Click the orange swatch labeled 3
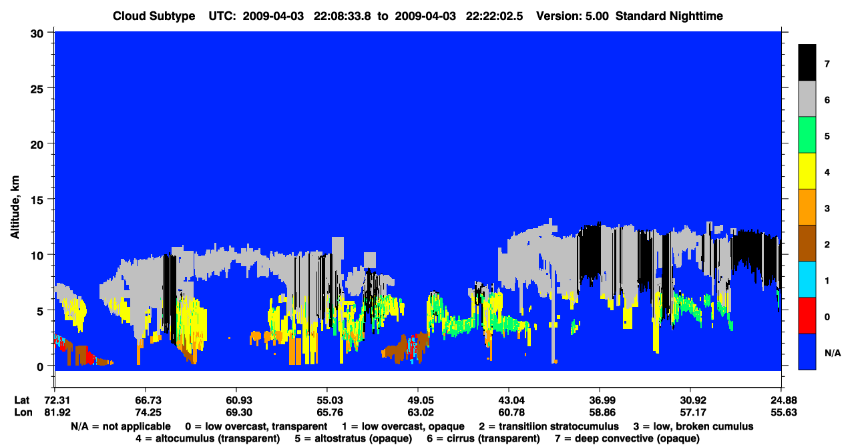Screen dimensions: 868x445 pos(807,207)
